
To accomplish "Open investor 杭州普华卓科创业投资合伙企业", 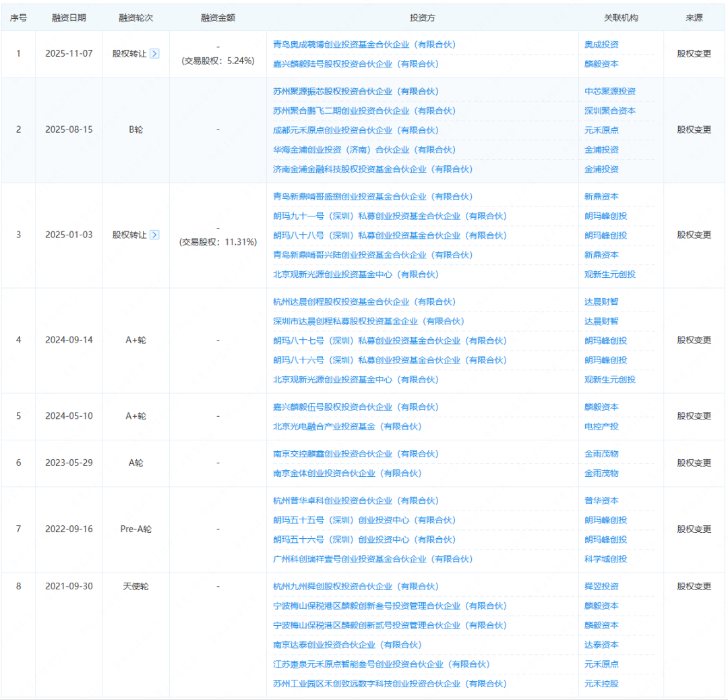I will 356,502.
